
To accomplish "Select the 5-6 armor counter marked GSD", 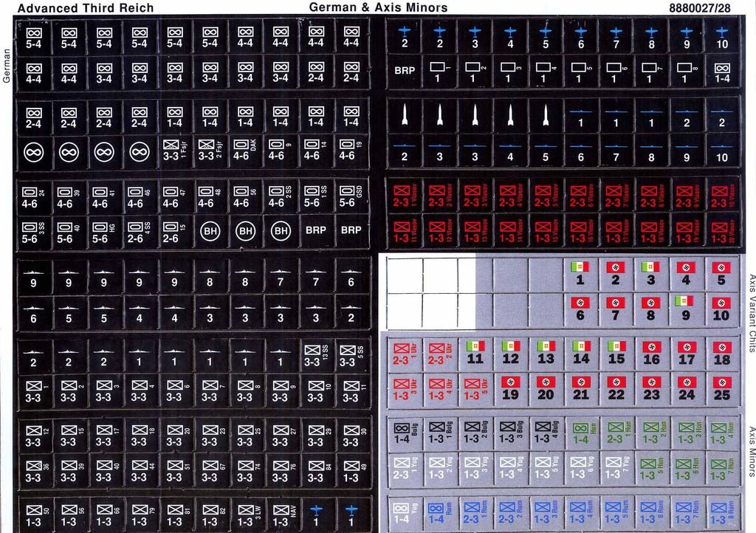I will pyautogui.click(x=351, y=198).
